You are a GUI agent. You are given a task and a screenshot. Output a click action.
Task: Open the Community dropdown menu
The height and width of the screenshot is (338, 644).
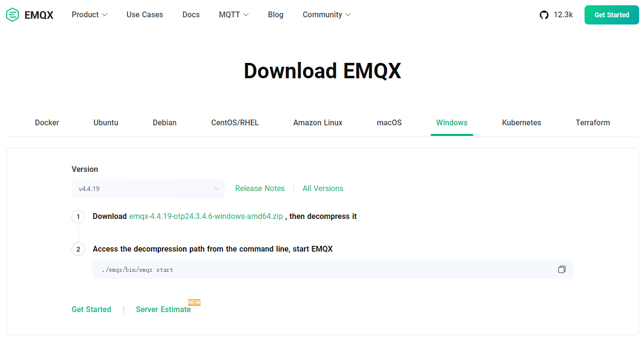tap(327, 15)
